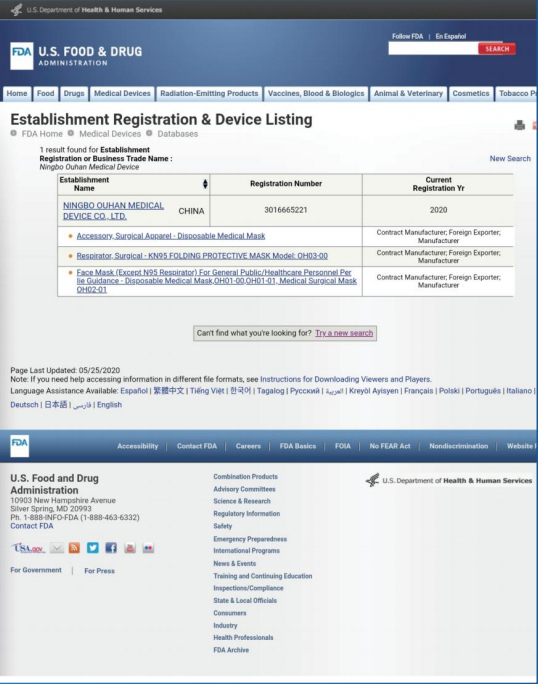Open the YouTube icon
The height and width of the screenshot is (684, 538).
click(x=130, y=548)
